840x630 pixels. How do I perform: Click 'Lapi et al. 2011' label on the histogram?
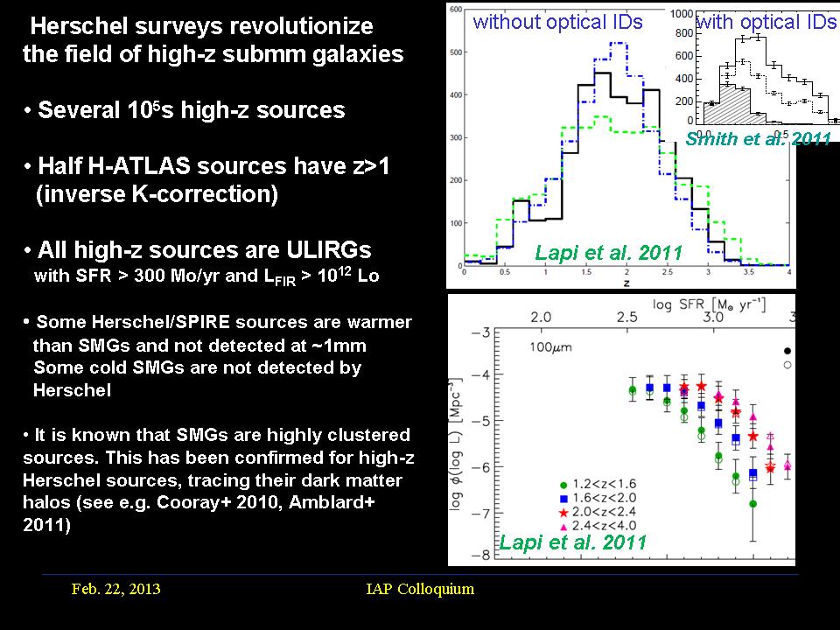coord(607,254)
